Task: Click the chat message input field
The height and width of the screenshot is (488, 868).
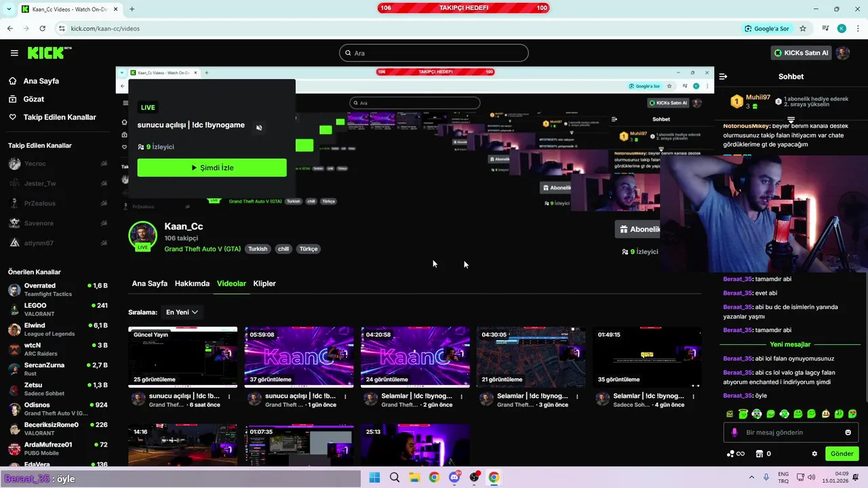Action: pyautogui.click(x=790, y=432)
